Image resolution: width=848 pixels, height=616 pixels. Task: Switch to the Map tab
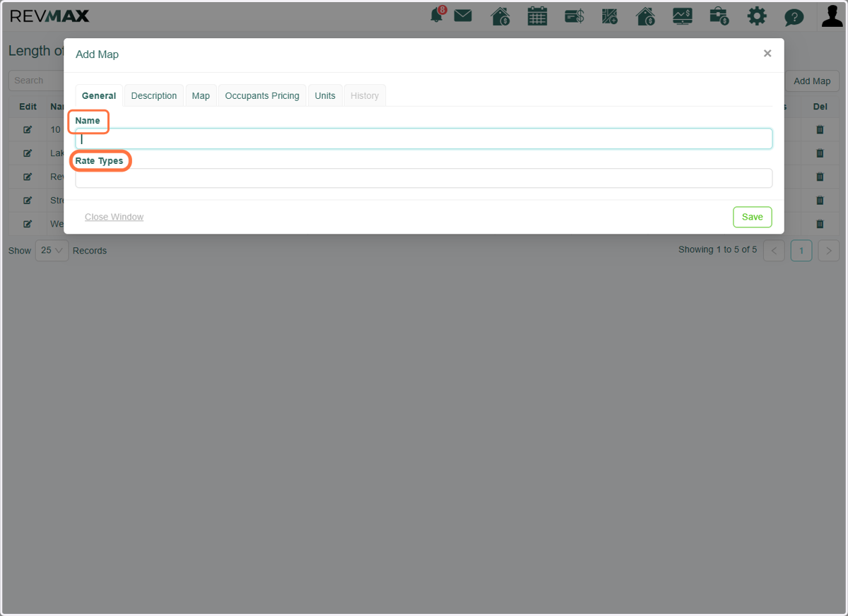(201, 95)
